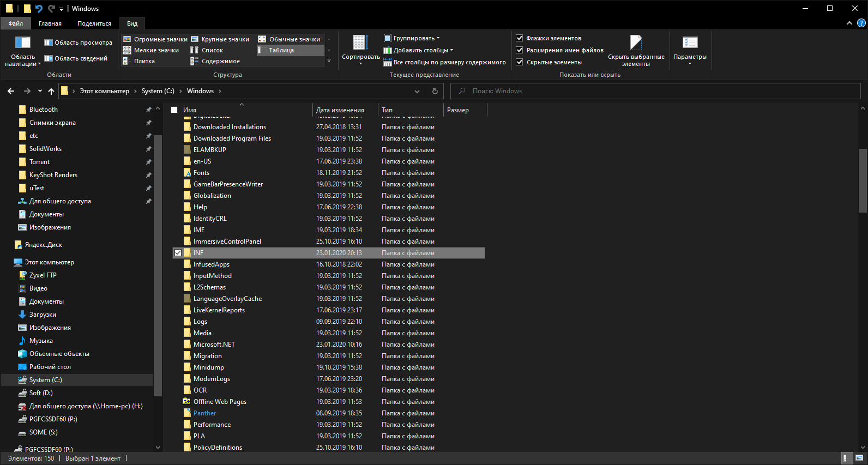Open the Sort by (Сортировать) menu
The height and width of the screenshot is (465, 868).
(360, 50)
